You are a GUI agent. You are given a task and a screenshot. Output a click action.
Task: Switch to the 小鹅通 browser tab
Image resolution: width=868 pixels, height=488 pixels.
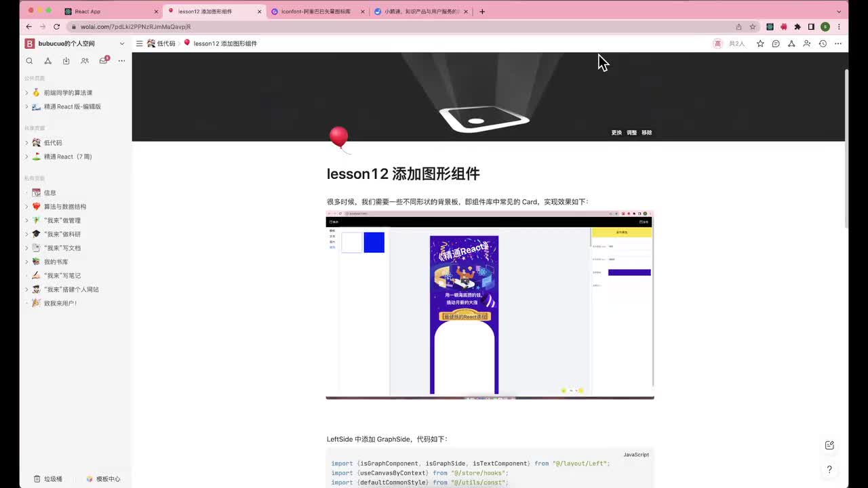[420, 12]
